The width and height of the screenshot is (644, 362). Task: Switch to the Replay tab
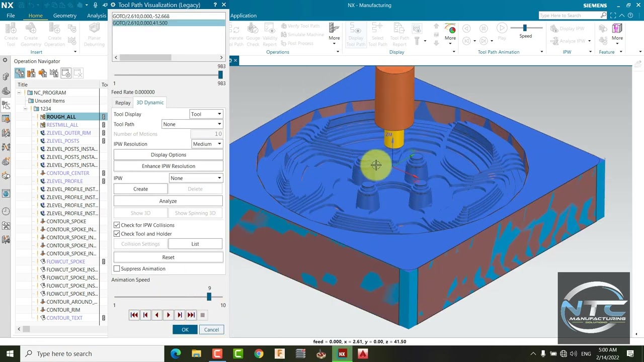(x=123, y=103)
